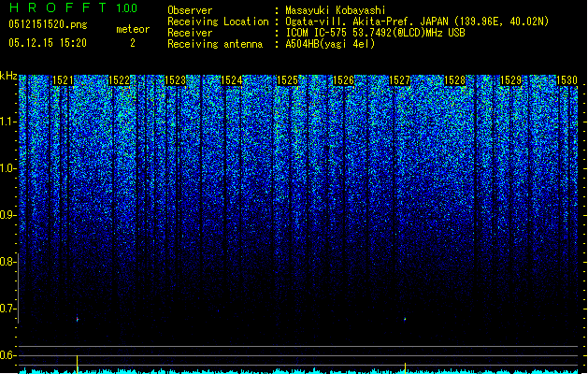Click the meteor count value 2

(133, 43)
